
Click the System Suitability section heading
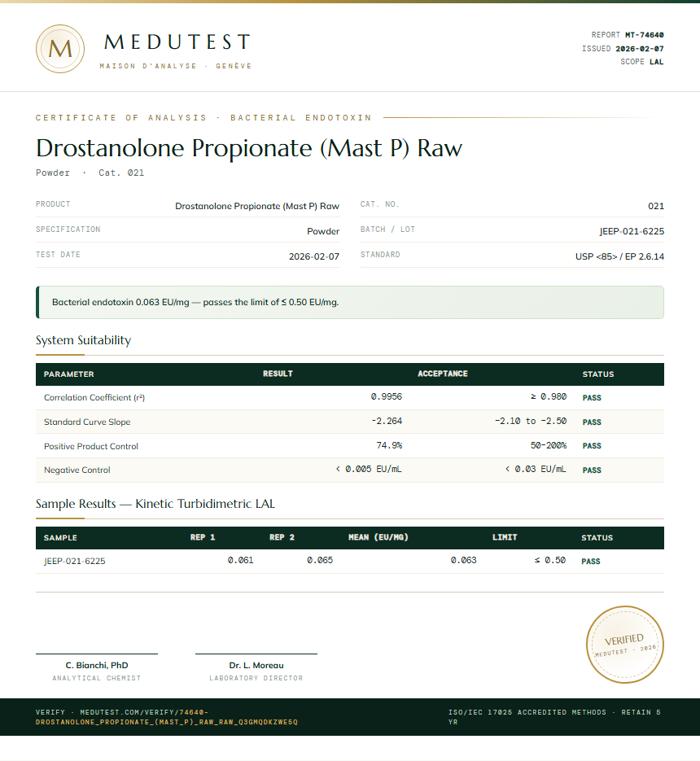pyautogui.click(x=84, y=340)
